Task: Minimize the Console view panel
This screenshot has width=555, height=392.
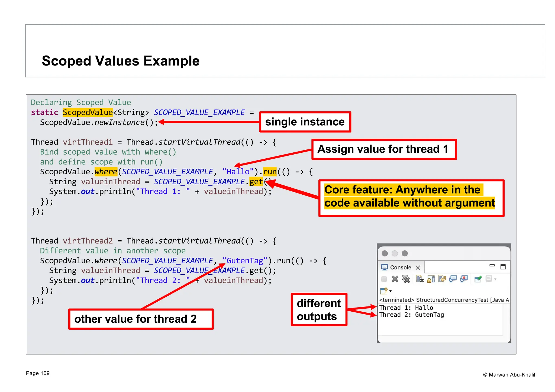Action: click(492, 266)
